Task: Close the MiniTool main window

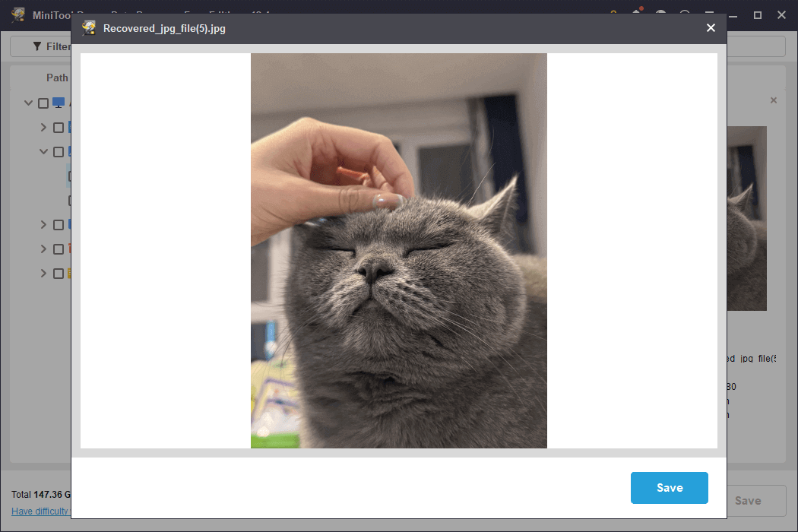Action: pyautogui.click(x=782, y=15)
